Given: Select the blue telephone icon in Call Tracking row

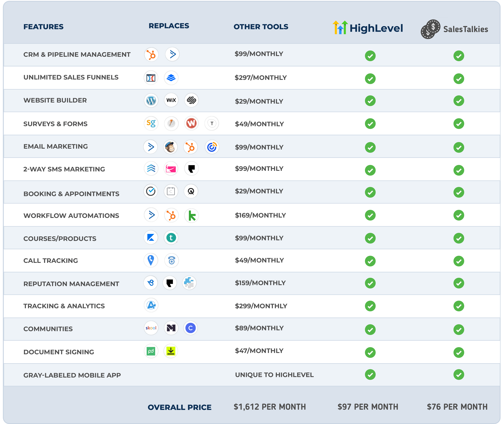Looking at the screenshot, I should tap(172, 260).
